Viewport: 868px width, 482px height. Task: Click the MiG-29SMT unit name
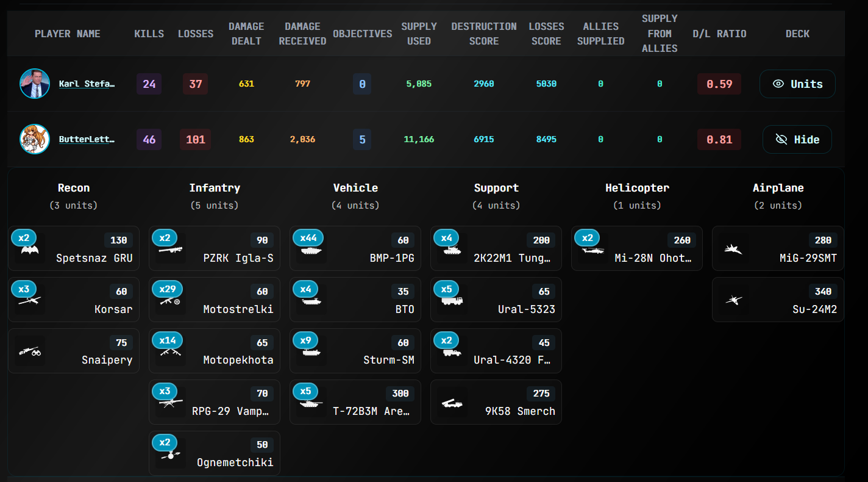pyautogui.click(x=808, y=258)
